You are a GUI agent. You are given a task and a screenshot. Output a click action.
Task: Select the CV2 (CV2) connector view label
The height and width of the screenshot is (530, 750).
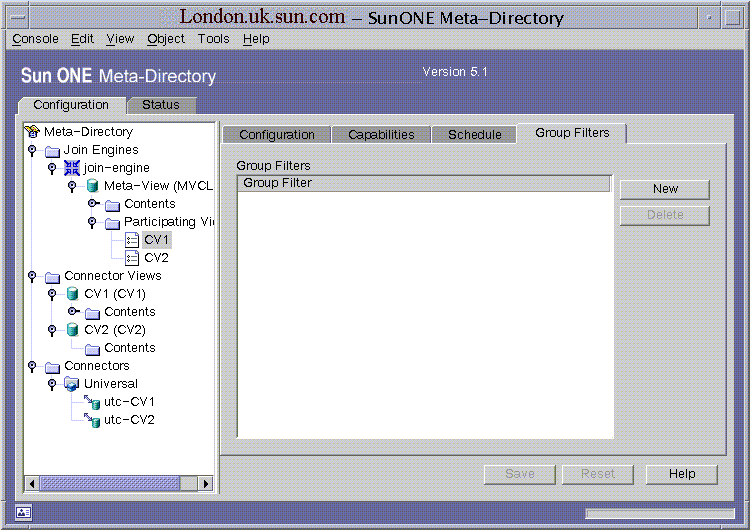point(115,330)
